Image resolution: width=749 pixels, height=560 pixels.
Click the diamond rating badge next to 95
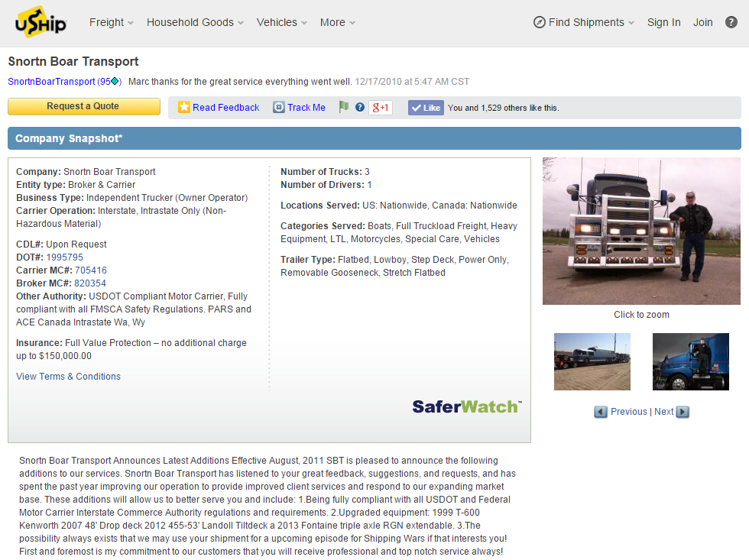[x=115, y=81]
